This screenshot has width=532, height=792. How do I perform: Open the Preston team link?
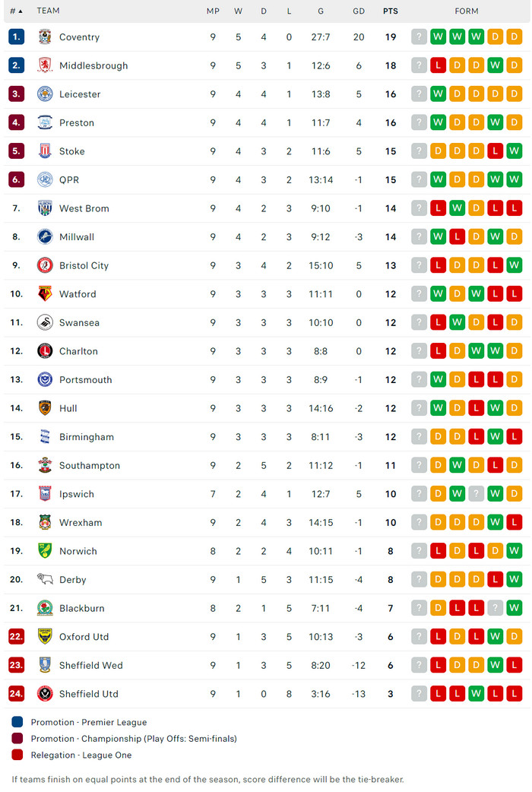point(77,123)
